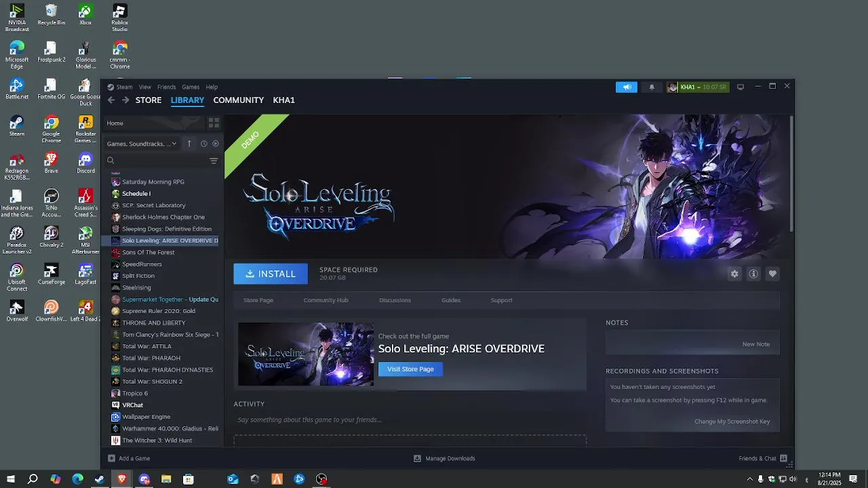Open Brave from the taskbar

122,479
